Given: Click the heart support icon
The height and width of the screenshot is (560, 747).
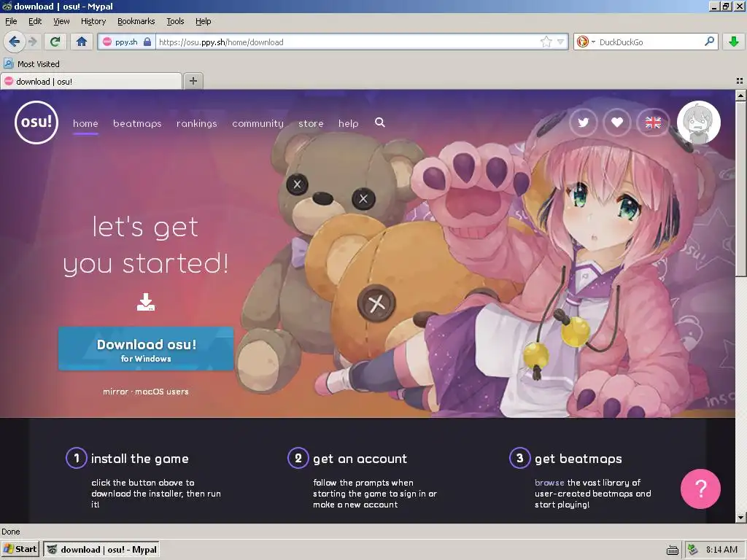Looking at the screenshot, I should point(617,122).
